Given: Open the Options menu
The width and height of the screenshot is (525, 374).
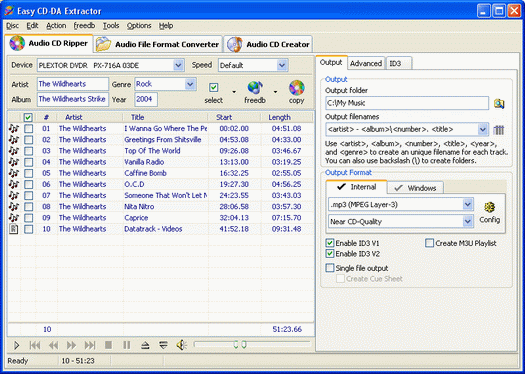Looking at the screenshot, I should click(x=139, y=26).
